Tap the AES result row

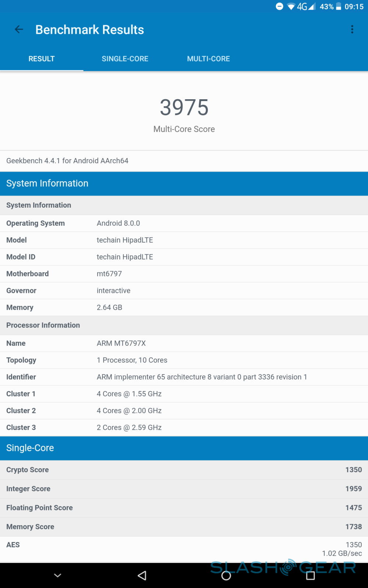coord(184,549)
